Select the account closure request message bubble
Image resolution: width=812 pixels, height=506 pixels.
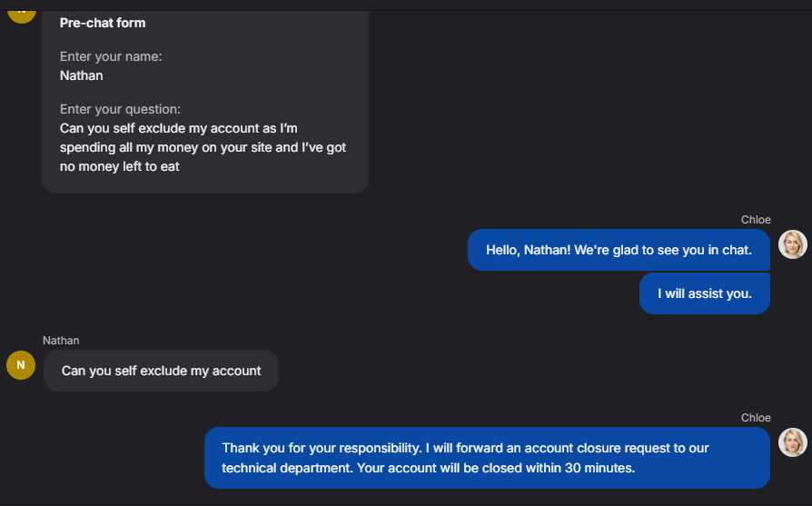point(487,458)
